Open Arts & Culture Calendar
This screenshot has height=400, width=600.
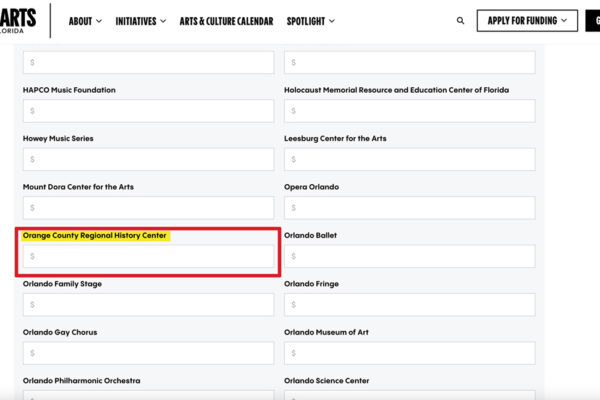point(226,21)
